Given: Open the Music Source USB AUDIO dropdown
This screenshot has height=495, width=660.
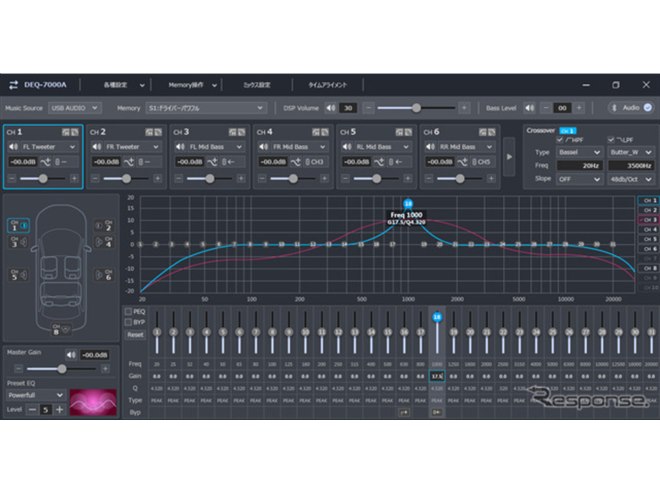Looking at the screenshot, I should (x=74, y=108).
